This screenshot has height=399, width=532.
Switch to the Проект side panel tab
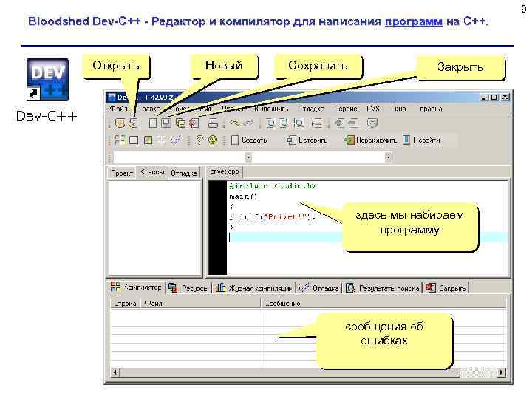point(122,173)
